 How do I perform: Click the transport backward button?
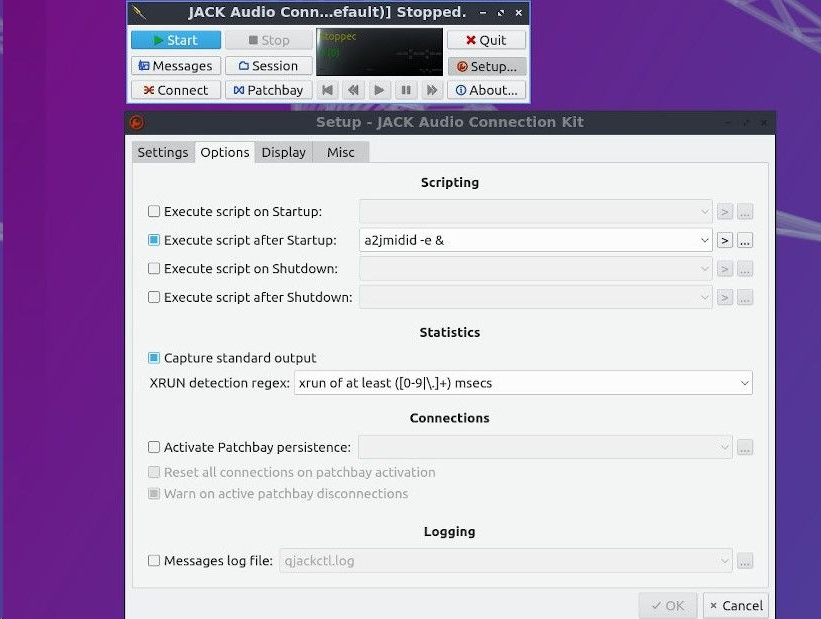353,90
